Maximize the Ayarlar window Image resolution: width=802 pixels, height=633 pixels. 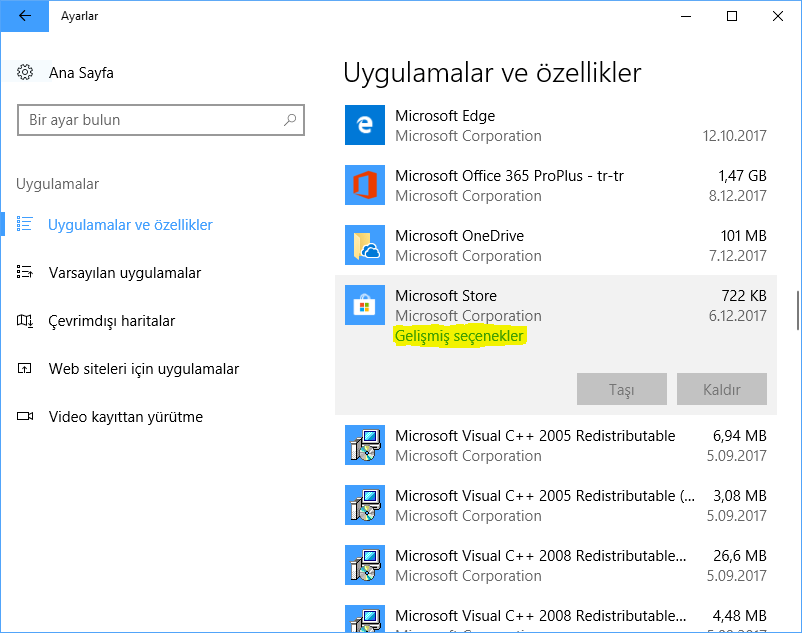pyautogui.click(x=732, y=16)
